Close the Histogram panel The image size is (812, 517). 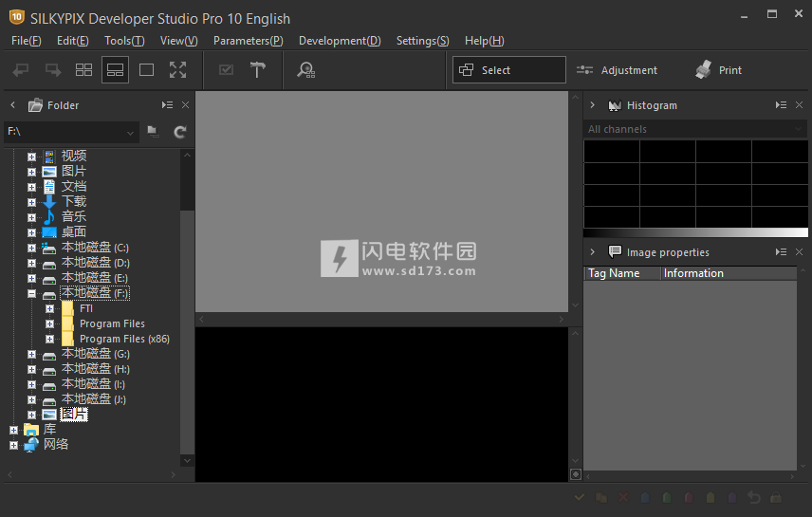[x=799, y=105]
